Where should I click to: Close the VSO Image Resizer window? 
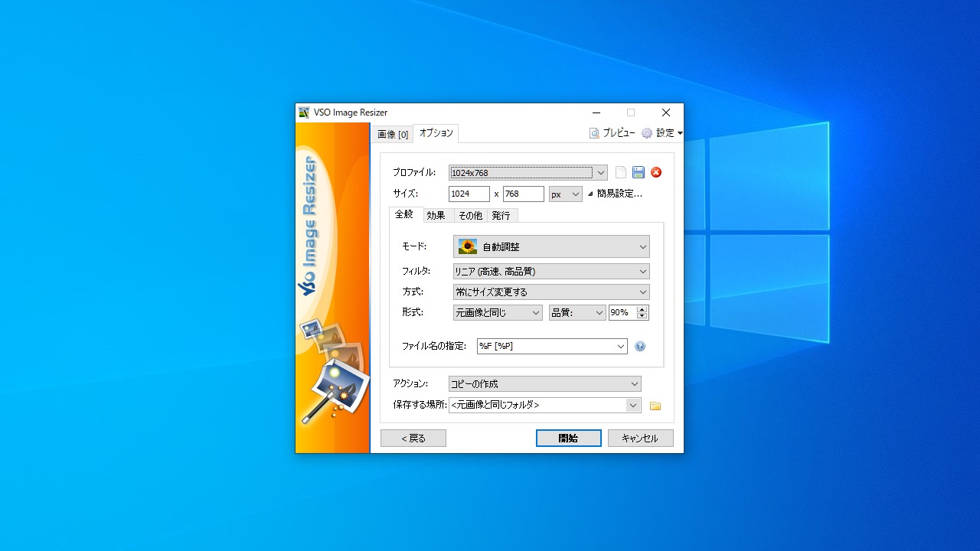coord(666,112)
